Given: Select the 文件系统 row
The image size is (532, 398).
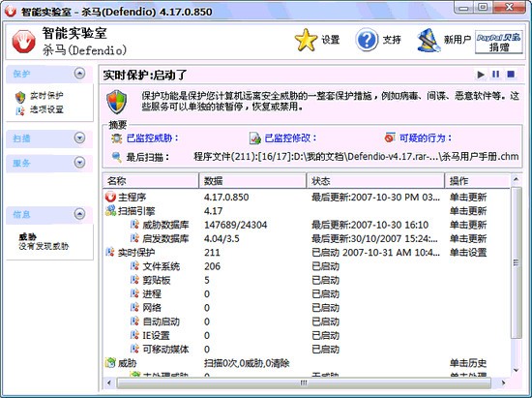Looking at the screenshot, I should point(307,266).
